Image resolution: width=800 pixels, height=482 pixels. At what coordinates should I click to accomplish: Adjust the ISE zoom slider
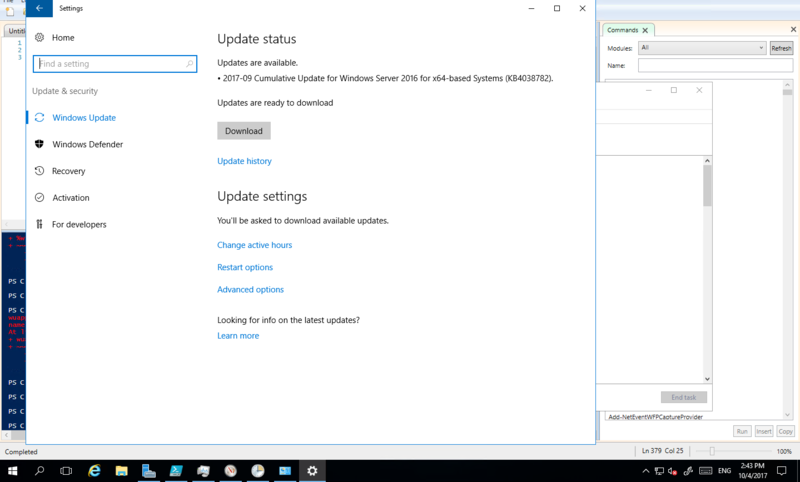pos(712,451)
